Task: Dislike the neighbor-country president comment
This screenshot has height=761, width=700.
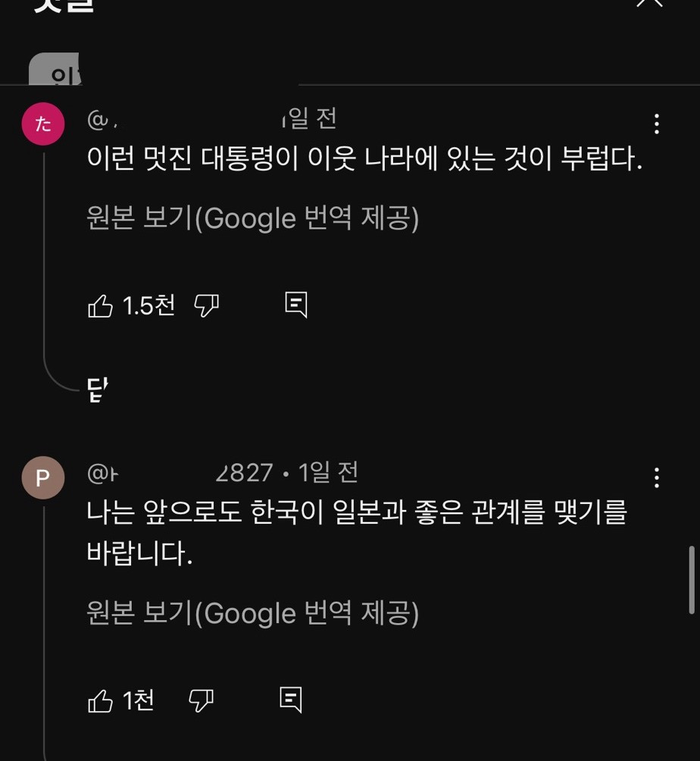Action: click(x=206, y=305)
